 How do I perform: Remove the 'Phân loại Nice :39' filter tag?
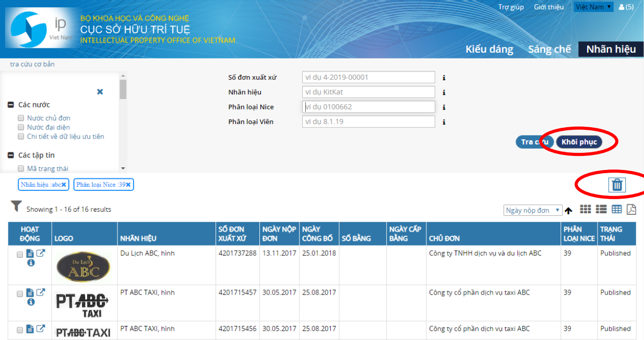coord(128,185)
